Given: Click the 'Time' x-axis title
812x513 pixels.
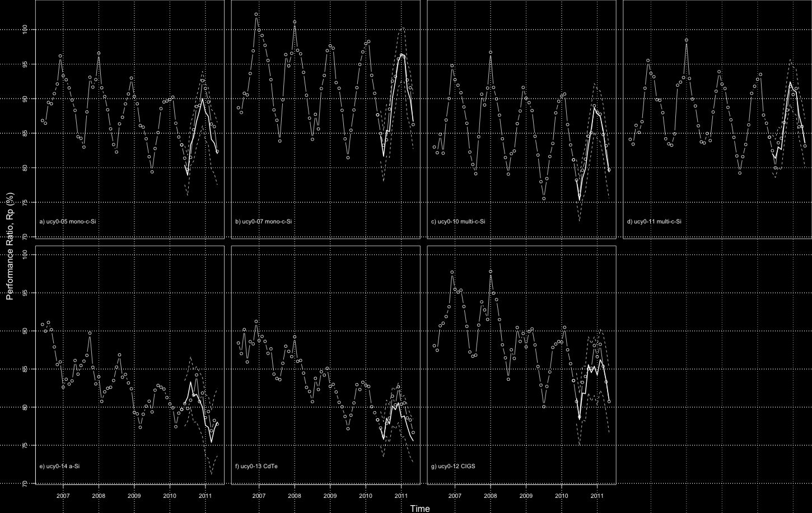Looking at the screenshot, I should 420,509.
